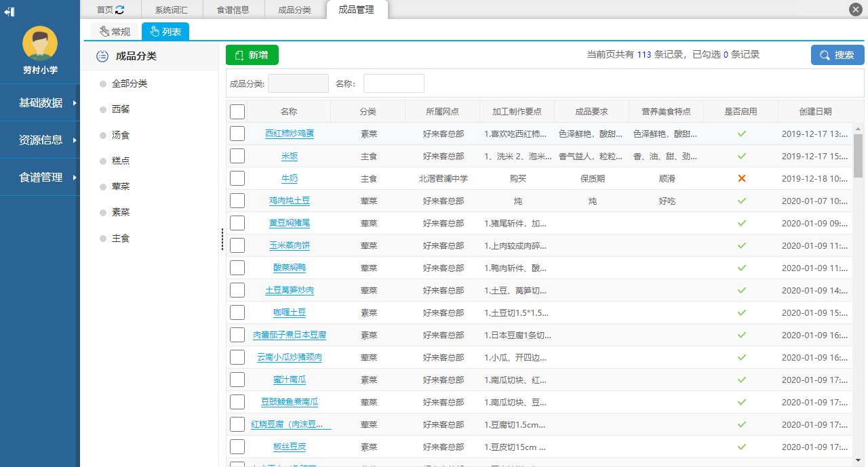
Task: Switch to the 常规 view tab
Action: [x=115, y=31]
